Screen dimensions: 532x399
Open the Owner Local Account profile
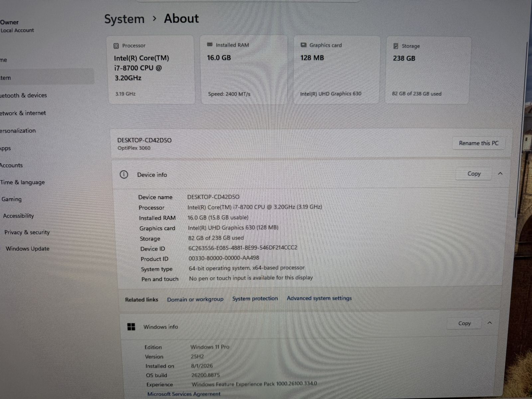click(x=17, y=26)
